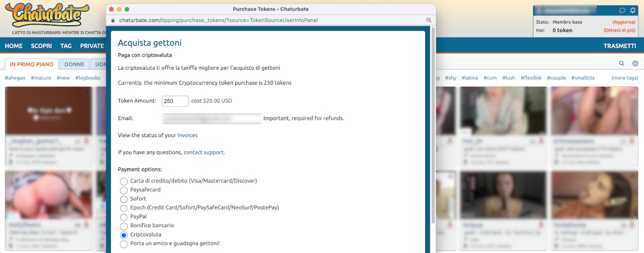Viewport: 644px width, 253px height.
Task: Switch to the DONNE tab
Action: point(74,64)
